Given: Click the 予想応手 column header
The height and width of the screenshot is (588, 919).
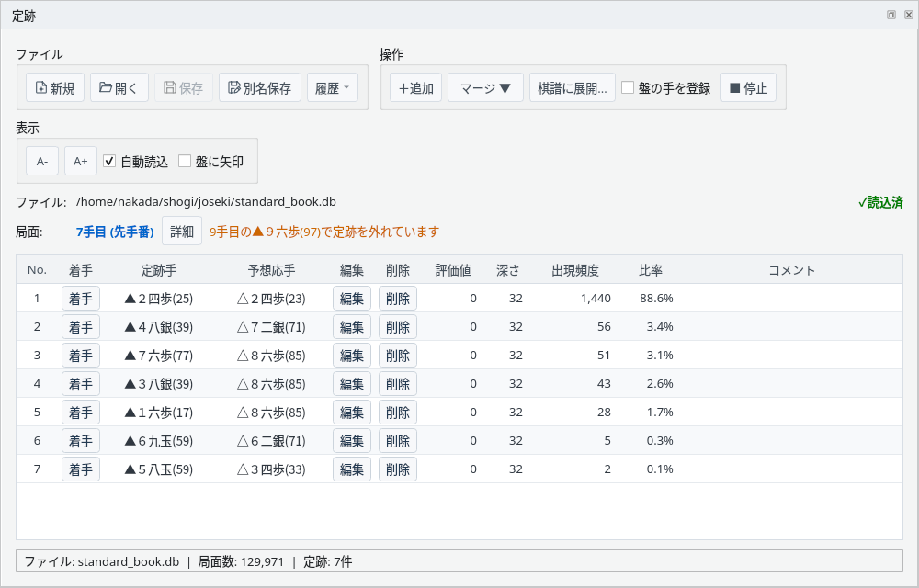Looking at the screenshot, I should [271, 270].
